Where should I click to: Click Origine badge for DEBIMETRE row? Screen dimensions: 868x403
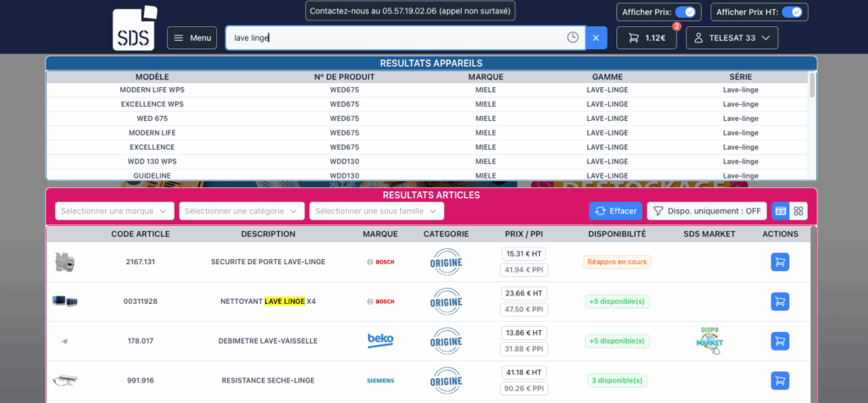coord(446,341)
